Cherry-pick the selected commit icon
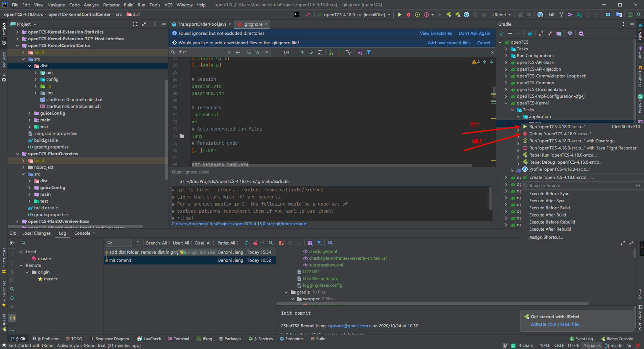This screenshot has height=349, width=644. tap(255, 243)
